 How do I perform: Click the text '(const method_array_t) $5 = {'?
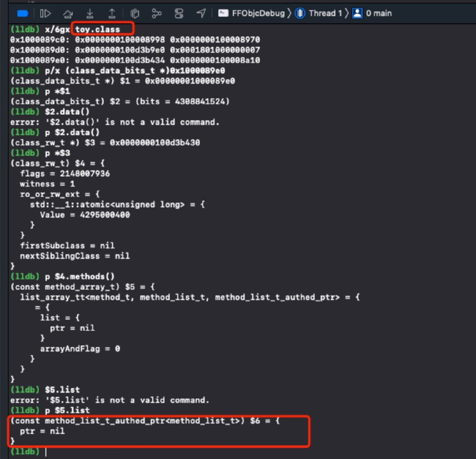pyautogui.click(x=82, y=287)
